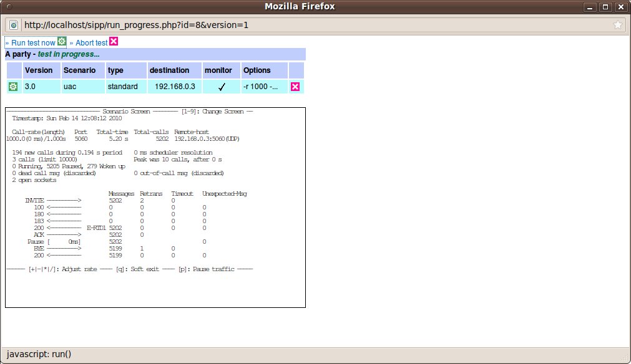The image size is (631, 364).
Task: Click the monitor checkmark in uac row
Action: [x=222, y=87]
